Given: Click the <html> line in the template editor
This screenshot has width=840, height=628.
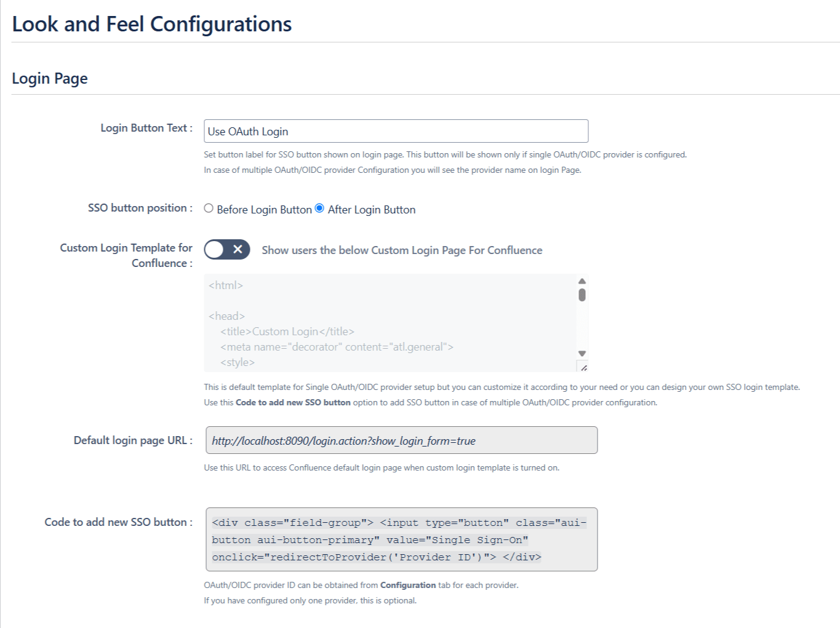Looking at the screenshot, I should [226, 285].
